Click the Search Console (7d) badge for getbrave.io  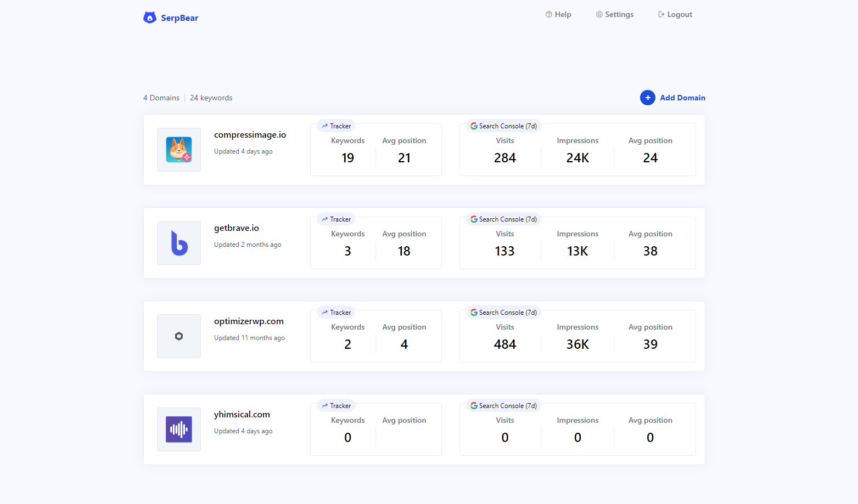coord(503,219)
